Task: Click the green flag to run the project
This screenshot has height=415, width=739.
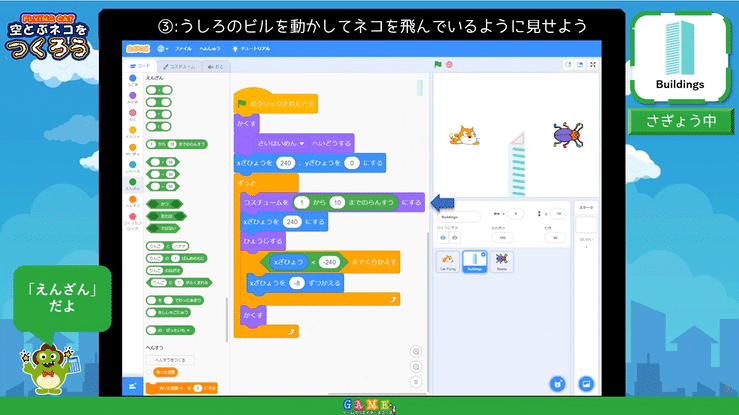Action: coord(438,65)
